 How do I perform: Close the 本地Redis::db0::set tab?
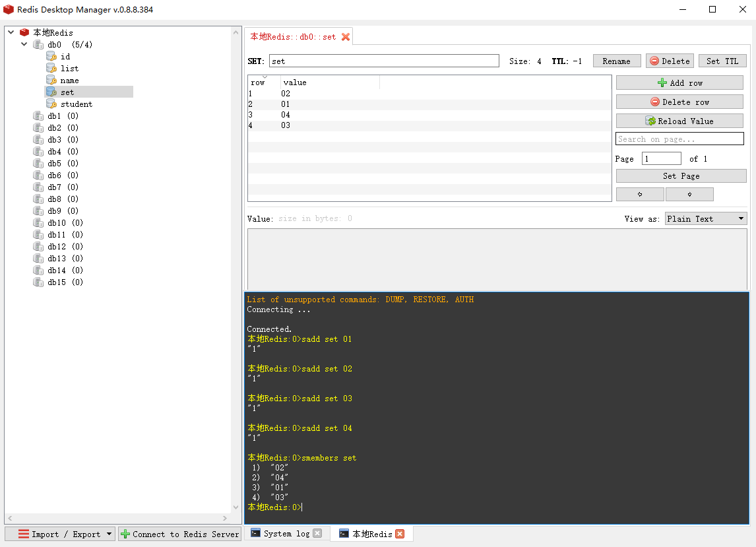click(346, 37)
